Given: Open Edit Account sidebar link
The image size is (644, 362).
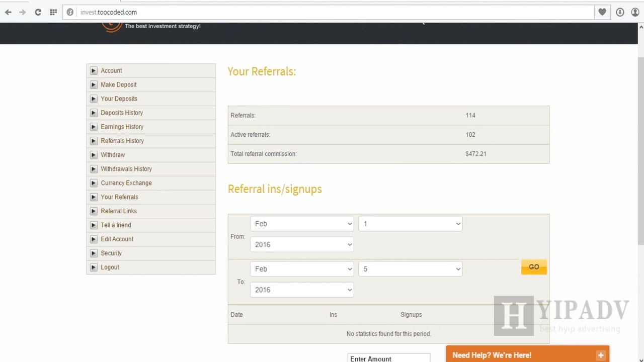Looking at the screenshot, I should [x=117, y=240].
